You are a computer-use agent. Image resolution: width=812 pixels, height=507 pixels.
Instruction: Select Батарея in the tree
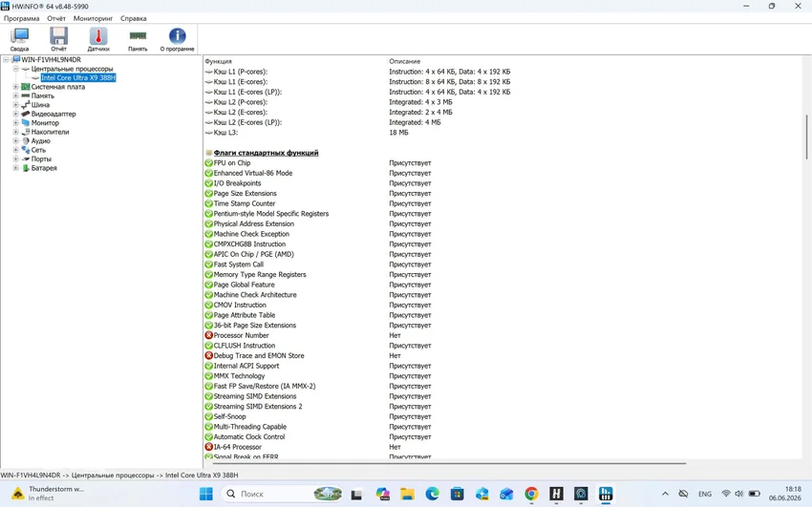[x=44, y=168]
